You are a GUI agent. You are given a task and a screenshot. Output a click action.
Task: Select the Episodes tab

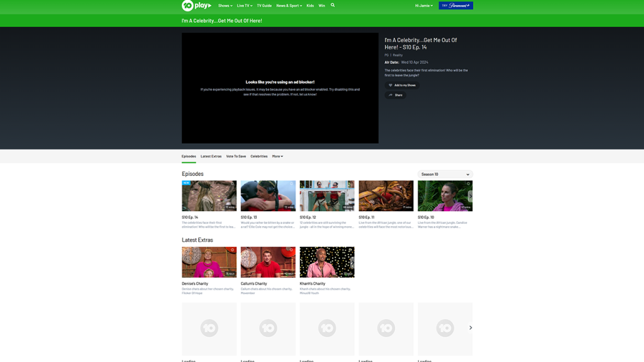point(189,156)
